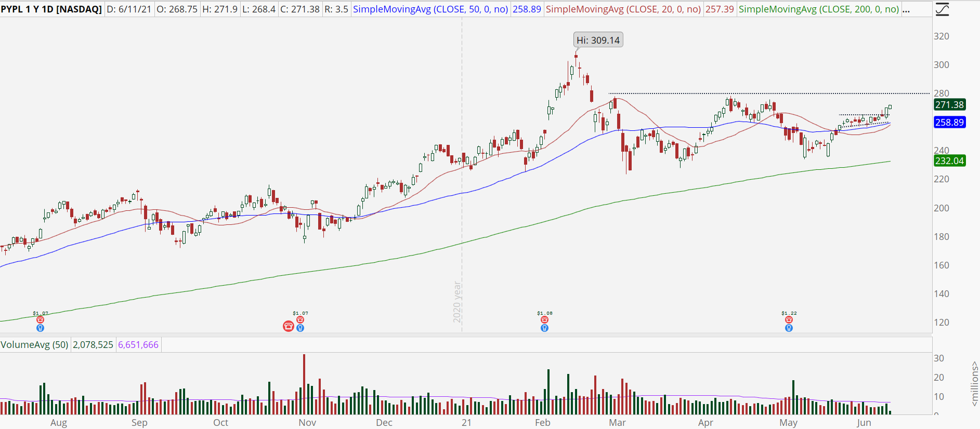The image size is (980, 429).
Task: Click the $1.08 earnings label near February
Action: [x=545, y=313]
